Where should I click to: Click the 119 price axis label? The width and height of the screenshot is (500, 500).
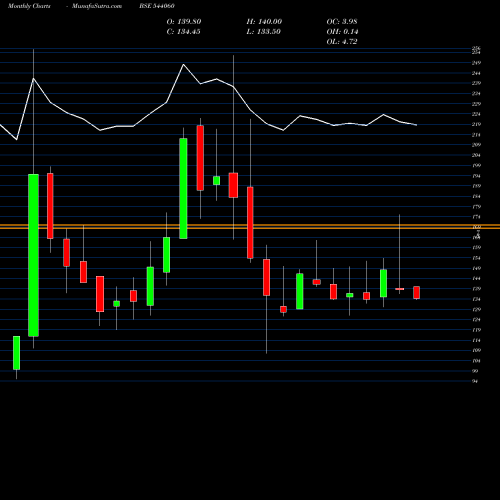476,330
